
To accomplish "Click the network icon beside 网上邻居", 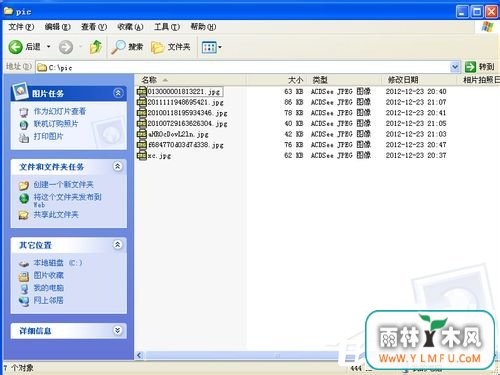I will click(x=24, y=301).
